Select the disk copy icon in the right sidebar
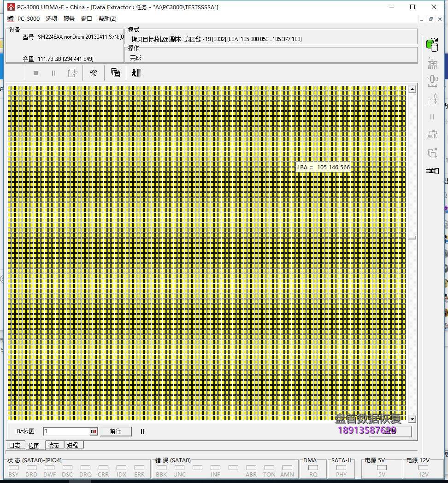 (x=432, y=45)
